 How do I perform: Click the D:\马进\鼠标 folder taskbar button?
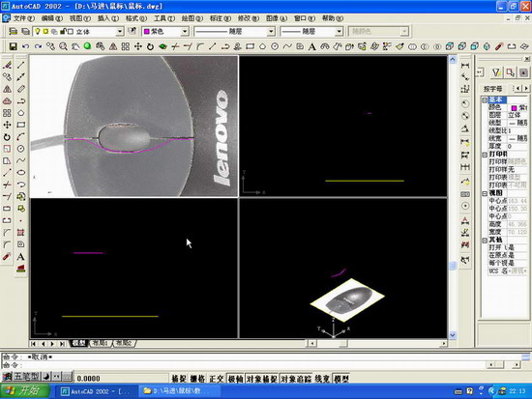pos(179,391)
